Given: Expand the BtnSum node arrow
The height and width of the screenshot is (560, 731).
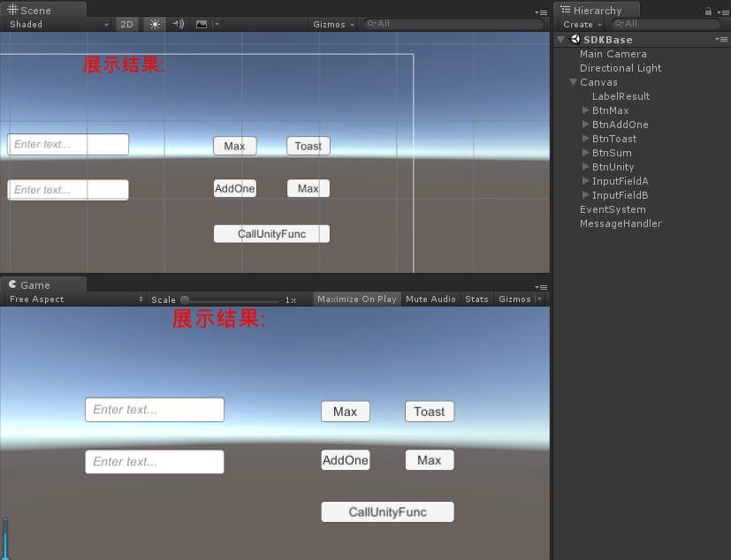Looking at the screenshot, I should pyautogui.click(x=585, y=153).
